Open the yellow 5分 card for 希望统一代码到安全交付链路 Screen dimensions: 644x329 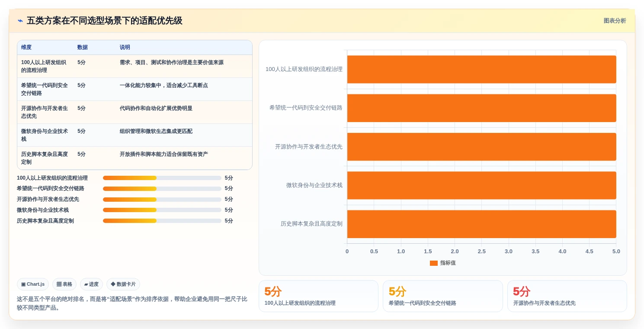click(442, 296)
